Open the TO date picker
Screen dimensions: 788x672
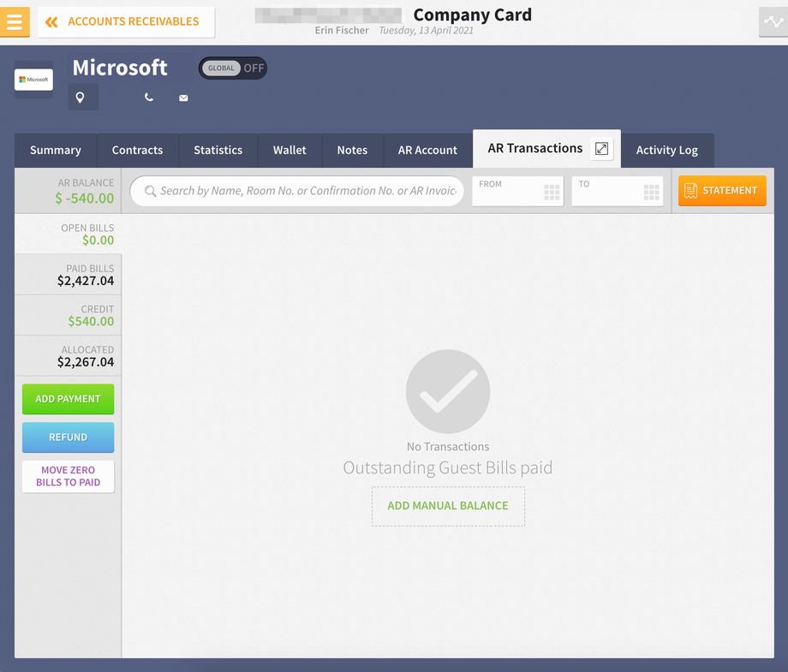click(x=618, y=191)
